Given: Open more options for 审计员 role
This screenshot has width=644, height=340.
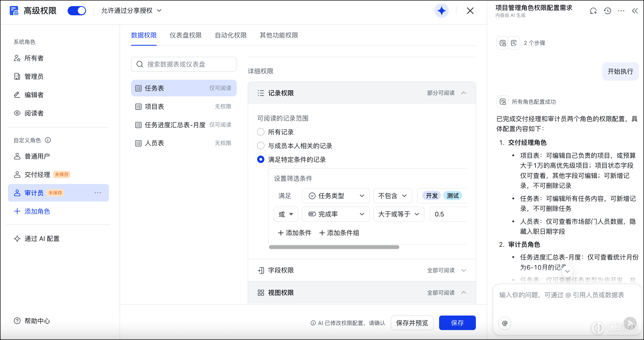Looking at the screenshot, I should point(98,193).
